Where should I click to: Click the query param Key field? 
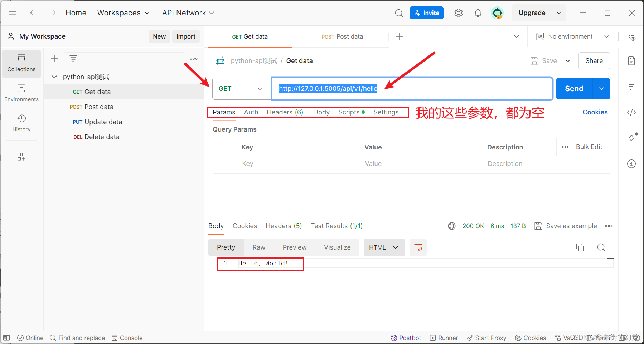click(298, 164)
